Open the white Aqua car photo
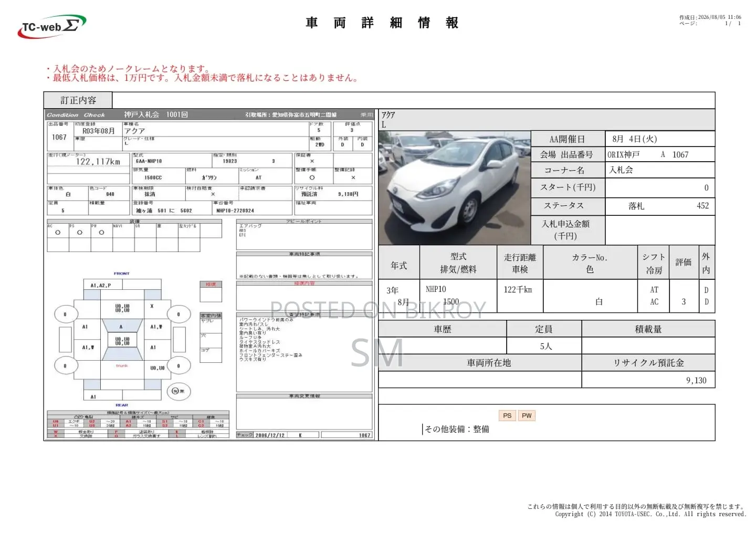The image size is (756, 534). 455,187
